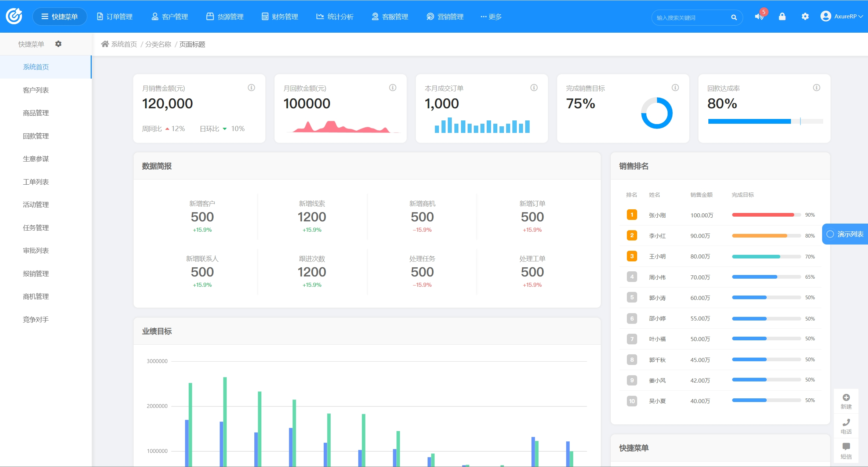
Task: Click the home breadcrumb icon
Action: tap(105, 44)
